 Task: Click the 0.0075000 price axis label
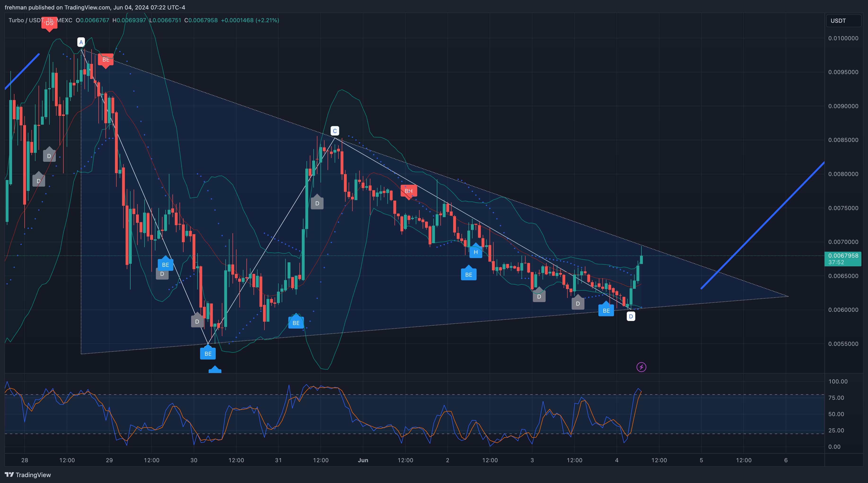pos(843,208)
